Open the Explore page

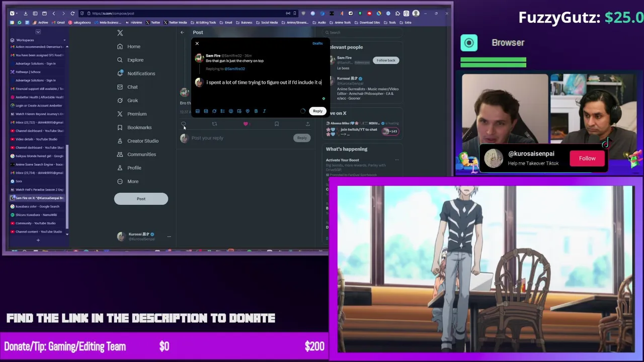click(130, 60)
